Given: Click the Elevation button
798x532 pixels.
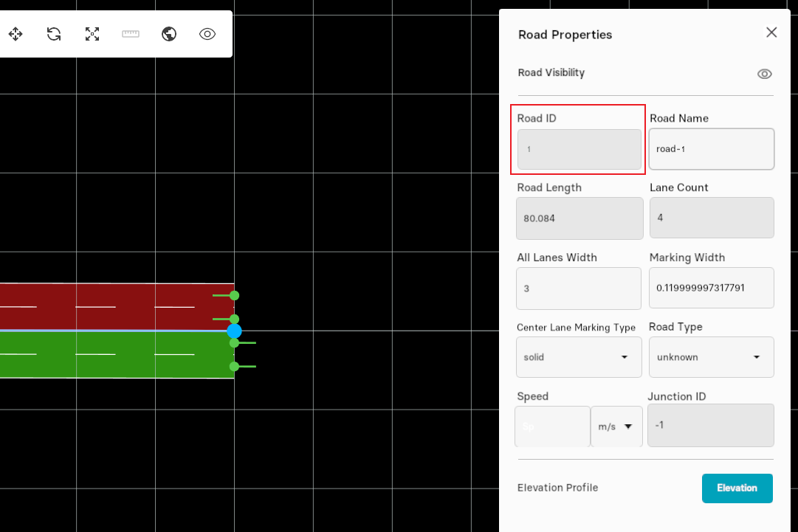Looking at the screenshot, I should [x=737, y=488].
